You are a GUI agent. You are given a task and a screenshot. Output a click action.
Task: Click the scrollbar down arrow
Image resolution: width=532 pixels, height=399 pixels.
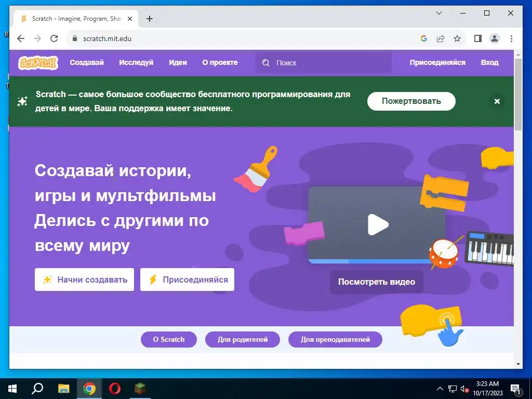pos(518,364)
